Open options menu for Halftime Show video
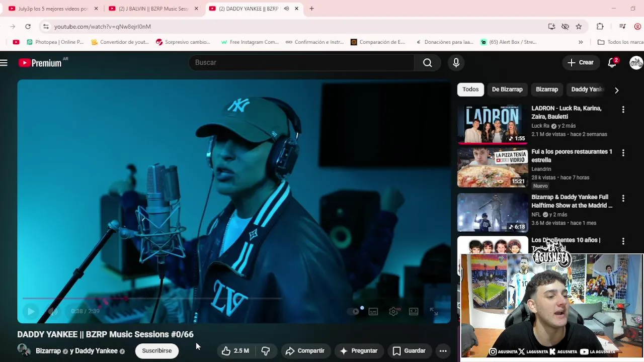Viewport: 644px width, 362px height. click(x=623, y=199)
